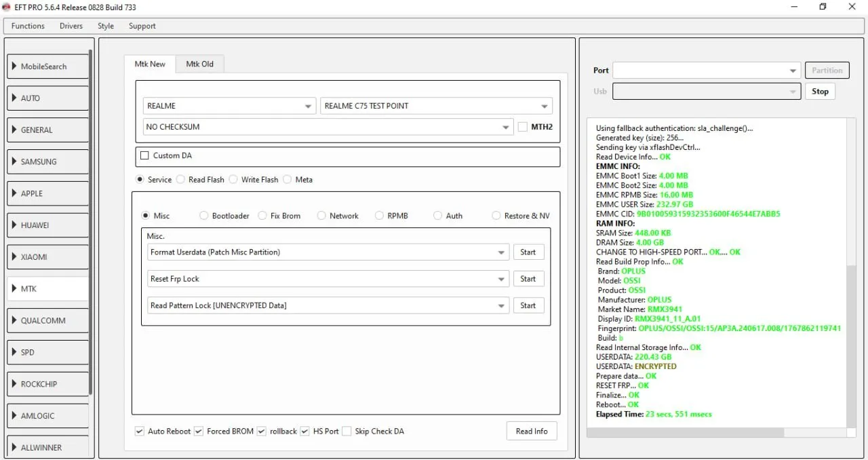Open the Read Pattern Lock dropdown
The image size is (868, 460).
328,305
